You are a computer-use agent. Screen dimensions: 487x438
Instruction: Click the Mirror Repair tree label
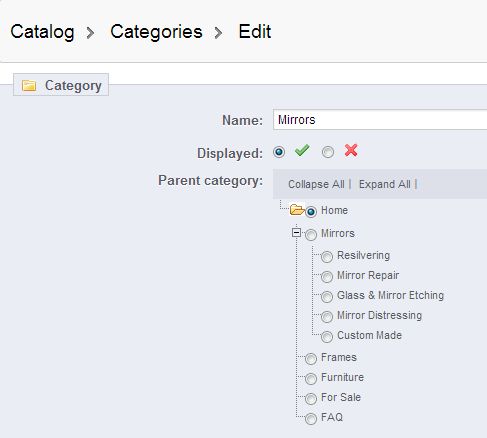tap(368, 276)
